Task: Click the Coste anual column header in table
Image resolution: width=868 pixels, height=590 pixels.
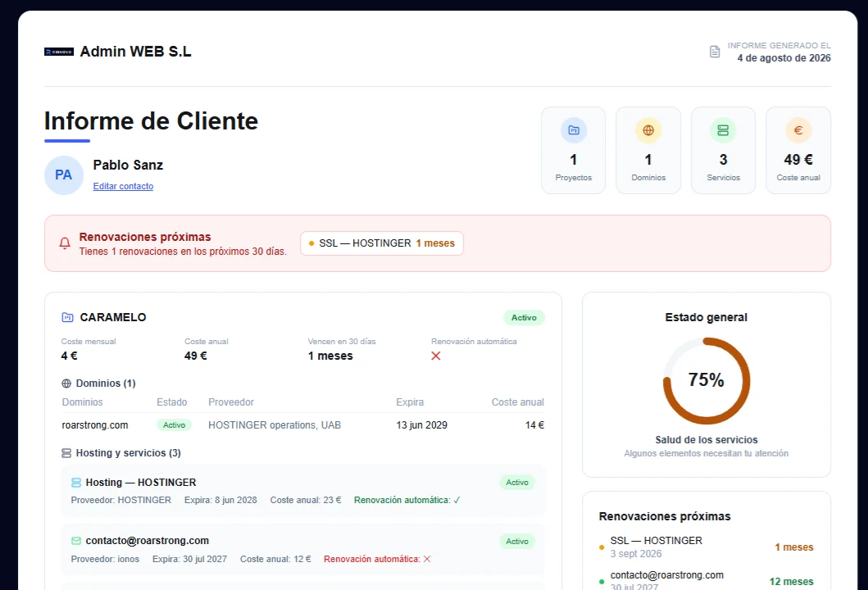Action: coord(517,402)
